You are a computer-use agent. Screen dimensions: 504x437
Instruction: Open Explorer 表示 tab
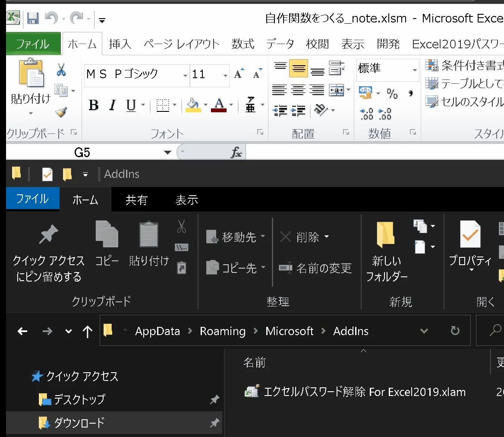pyautogui.click(x=187, y=200)
